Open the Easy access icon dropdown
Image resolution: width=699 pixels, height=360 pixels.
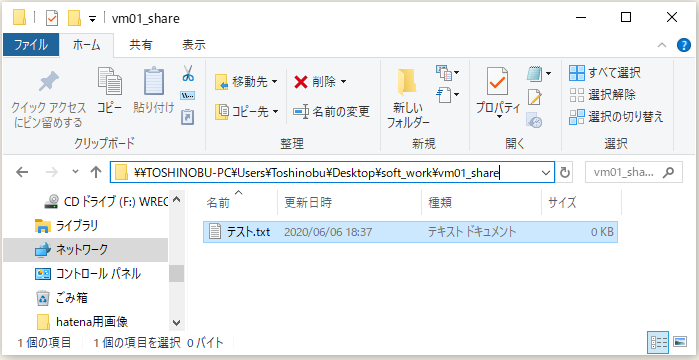coord(447,95)
